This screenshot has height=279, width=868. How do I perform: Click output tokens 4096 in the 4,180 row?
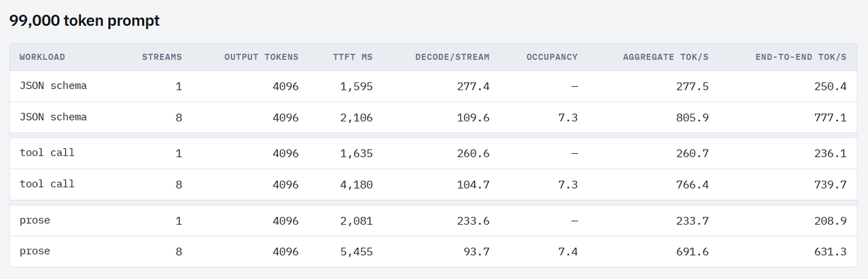tap(286, 184)
